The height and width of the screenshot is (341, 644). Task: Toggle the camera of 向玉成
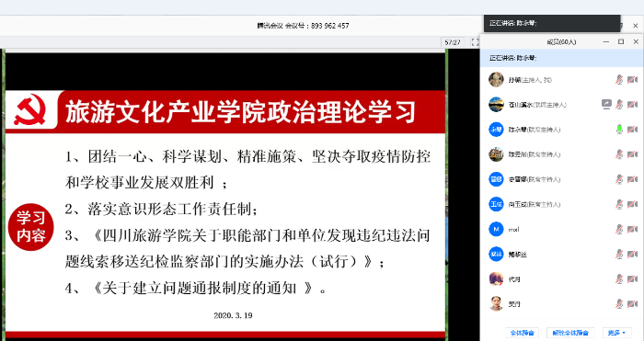pyautogui.click(x=633, y=204)
